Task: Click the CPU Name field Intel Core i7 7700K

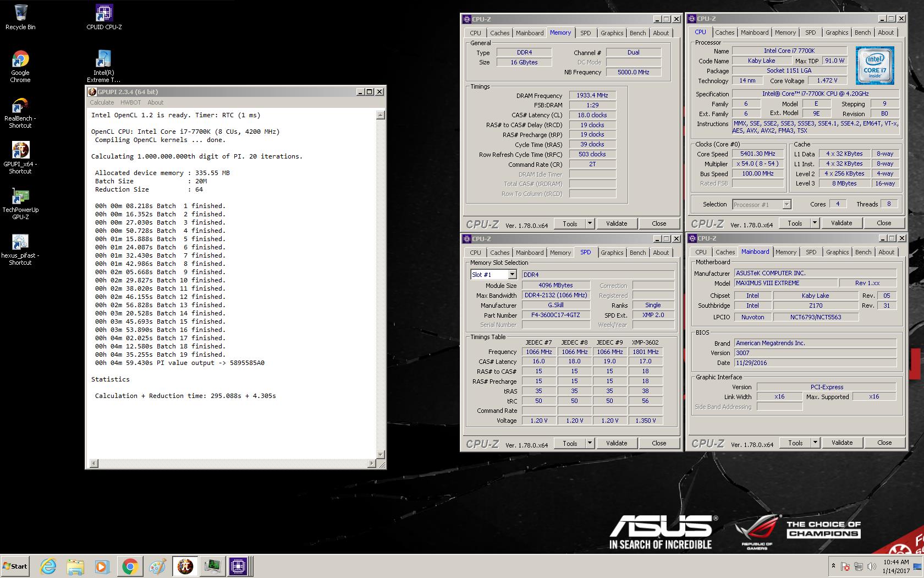Action: (789, 51)
